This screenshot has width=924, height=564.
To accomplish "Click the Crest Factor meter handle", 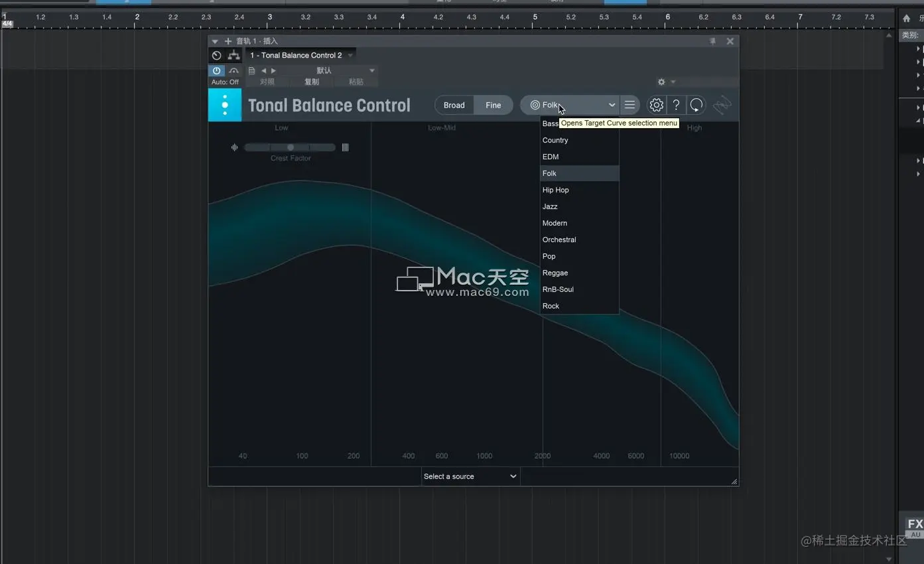I will click(x=291, y=147).
